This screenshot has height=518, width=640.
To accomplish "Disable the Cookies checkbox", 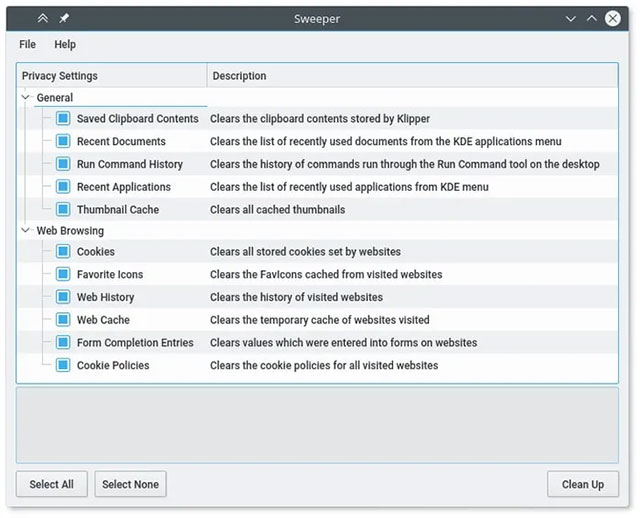I will 63,252.
